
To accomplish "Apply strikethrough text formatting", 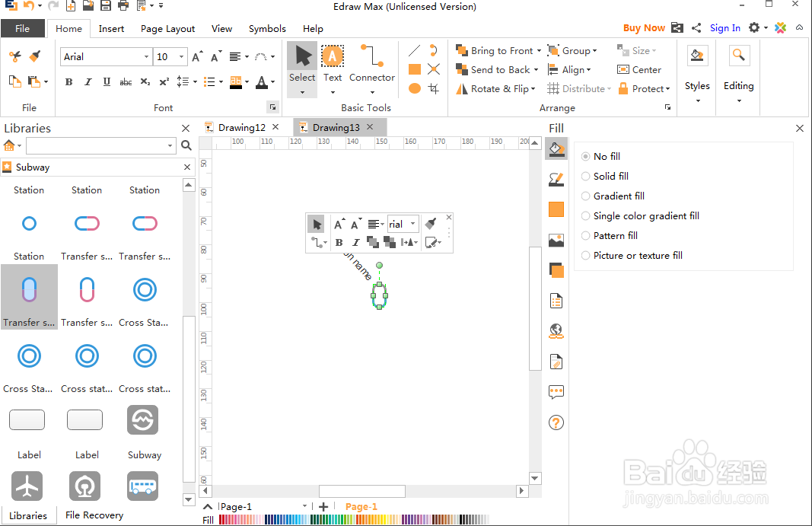I will (126, 82).
